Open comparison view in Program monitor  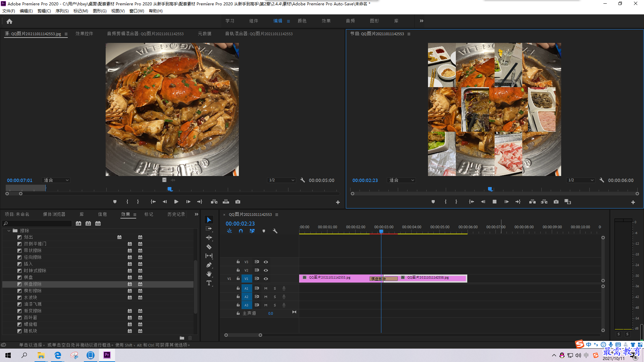click(568, 201)
